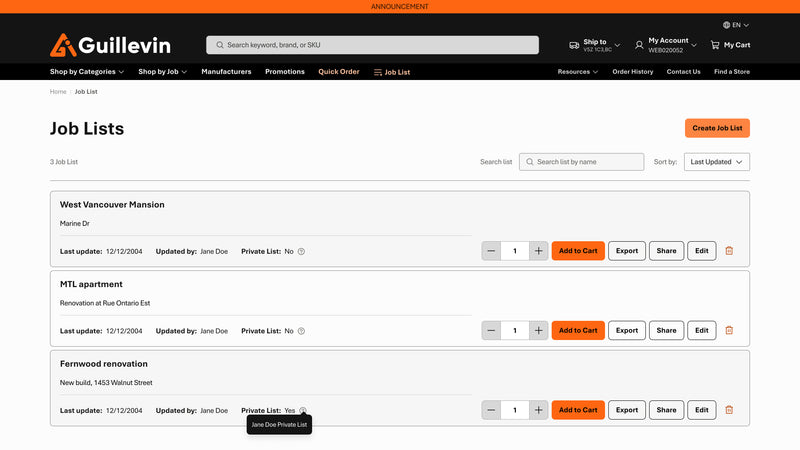
Task: Click the Guillevin logo
Action: (110, 45)
